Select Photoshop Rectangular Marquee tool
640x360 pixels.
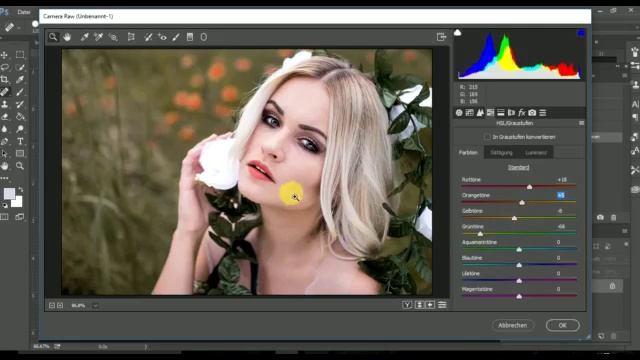(x=20, y=55)
